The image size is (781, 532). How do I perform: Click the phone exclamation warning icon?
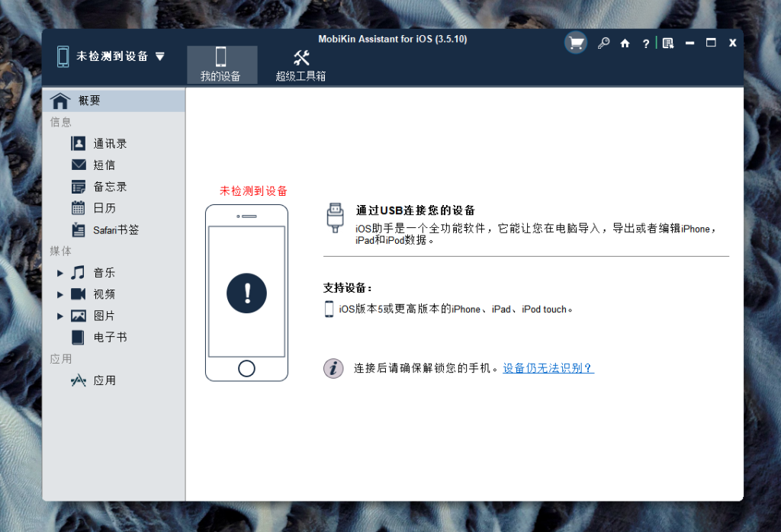246,293
